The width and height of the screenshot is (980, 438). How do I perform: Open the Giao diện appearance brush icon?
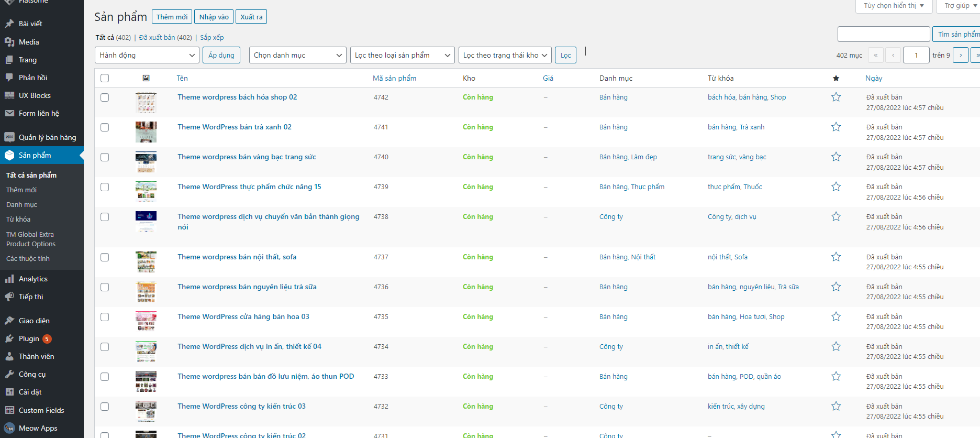tap(9, 321)
